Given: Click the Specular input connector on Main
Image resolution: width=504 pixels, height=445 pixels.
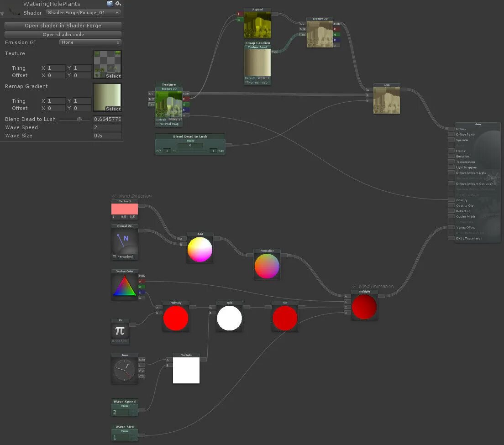Looking at the screenshot, I should tap(451, 140).
